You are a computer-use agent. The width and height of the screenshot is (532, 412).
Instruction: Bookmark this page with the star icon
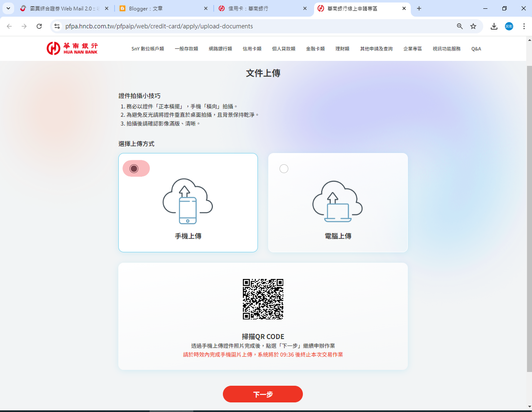473,26
